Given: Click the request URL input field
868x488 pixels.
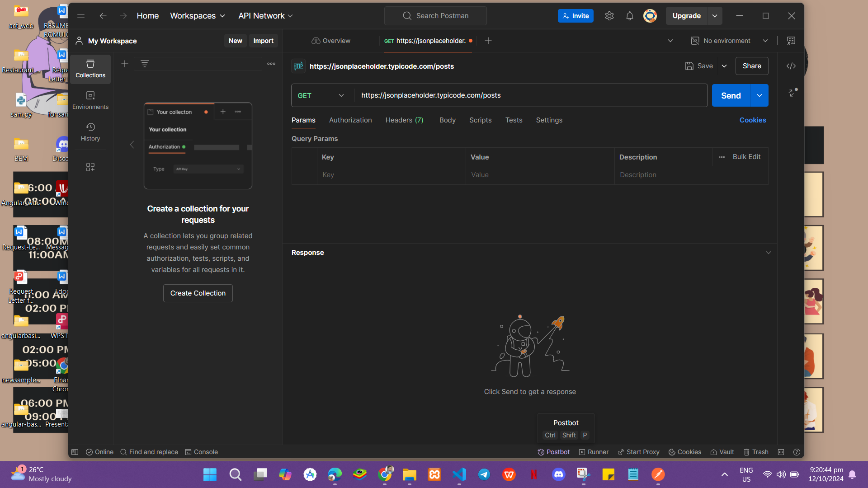Looking at the screenshot, I should pyautogui.click(x=530, y=95).
